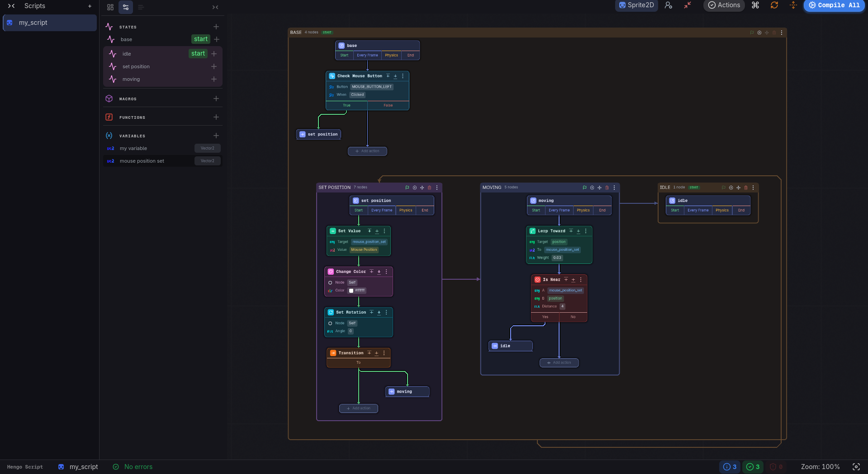Open the Actions button
This screenshot has height=474, width=868.
tap(724, 5)
